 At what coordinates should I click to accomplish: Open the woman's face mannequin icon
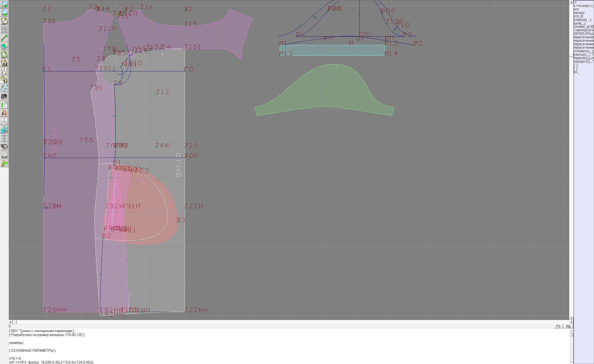pyautogui.click(x=4, y=113)
